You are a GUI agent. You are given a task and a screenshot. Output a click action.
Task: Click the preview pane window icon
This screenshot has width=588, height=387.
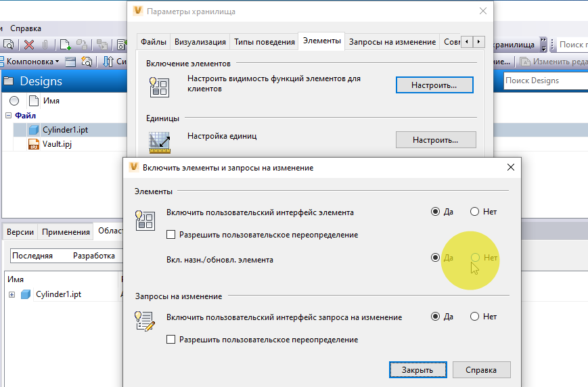(x=70, y=62)
